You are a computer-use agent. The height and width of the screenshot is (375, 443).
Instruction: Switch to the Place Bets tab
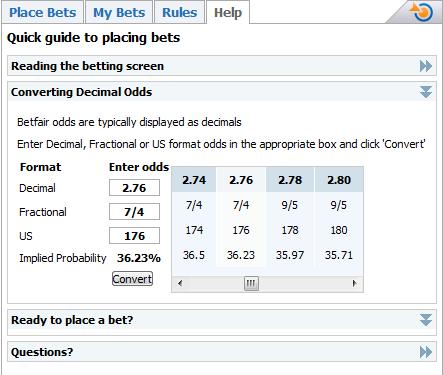click(43, 13)
